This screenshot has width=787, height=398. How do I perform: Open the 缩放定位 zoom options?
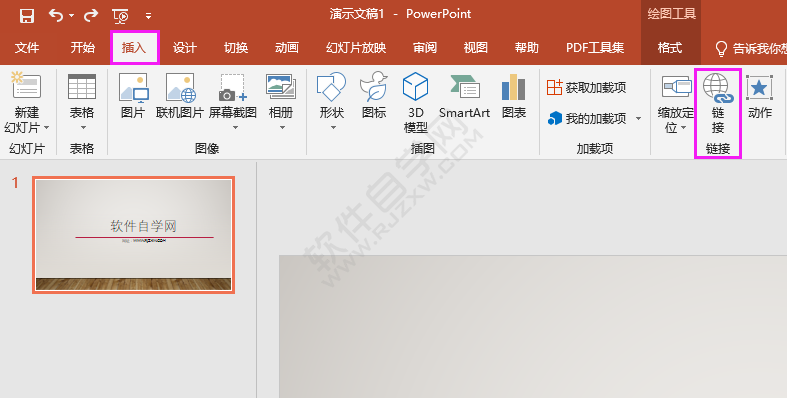tap(676, 103)
